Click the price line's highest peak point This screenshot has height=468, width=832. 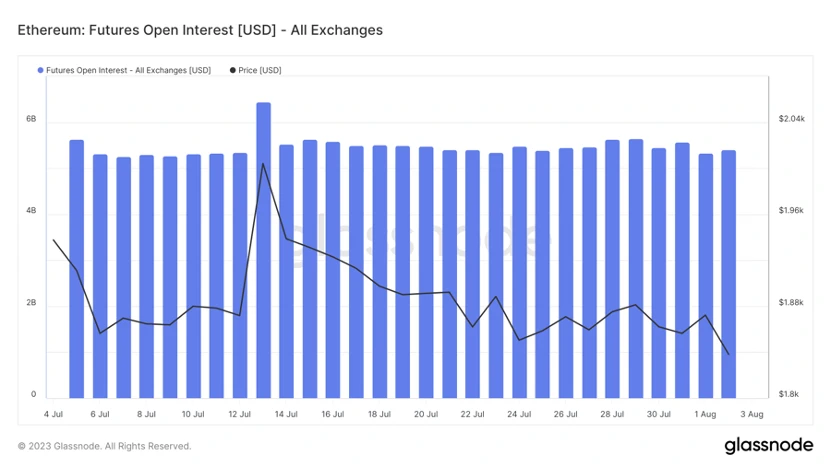(262, 163)
